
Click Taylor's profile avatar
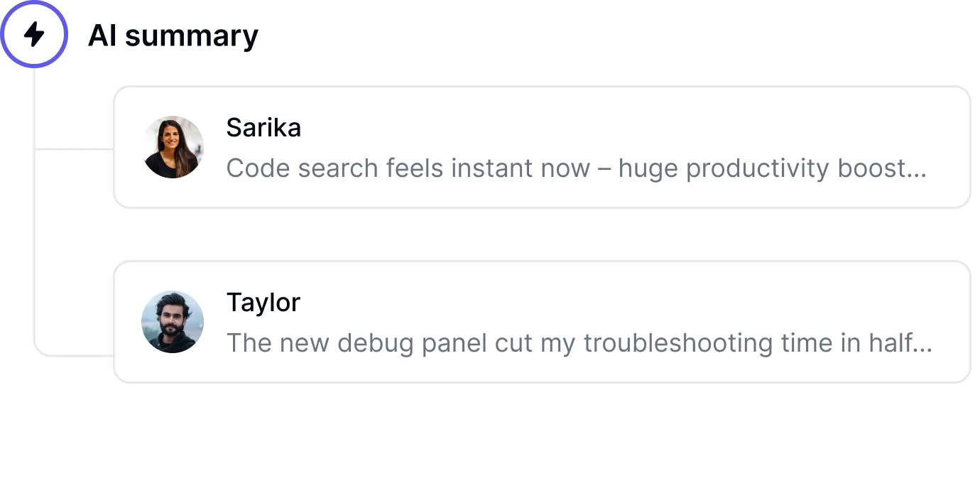point(173,322)
